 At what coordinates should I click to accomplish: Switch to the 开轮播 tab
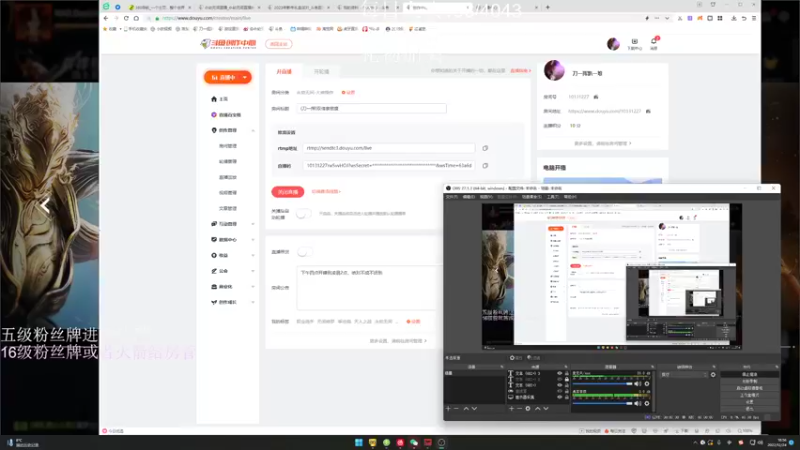click(x=321, y=71)
